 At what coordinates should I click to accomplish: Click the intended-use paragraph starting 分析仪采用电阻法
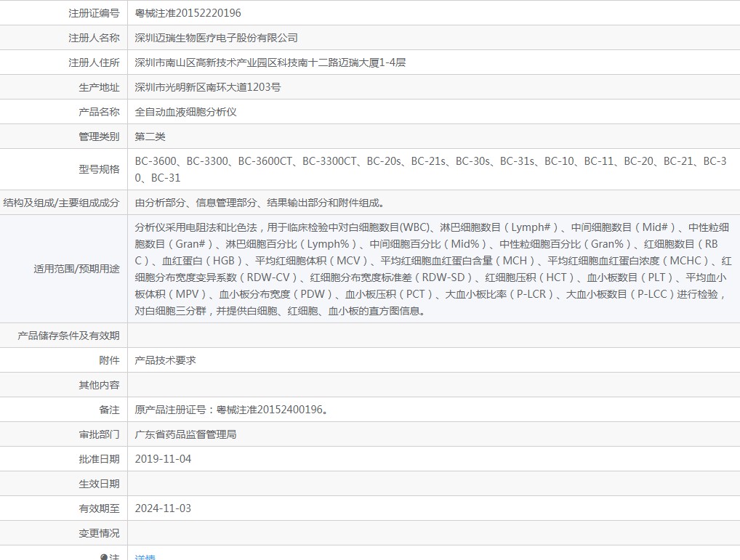[433, 269]
